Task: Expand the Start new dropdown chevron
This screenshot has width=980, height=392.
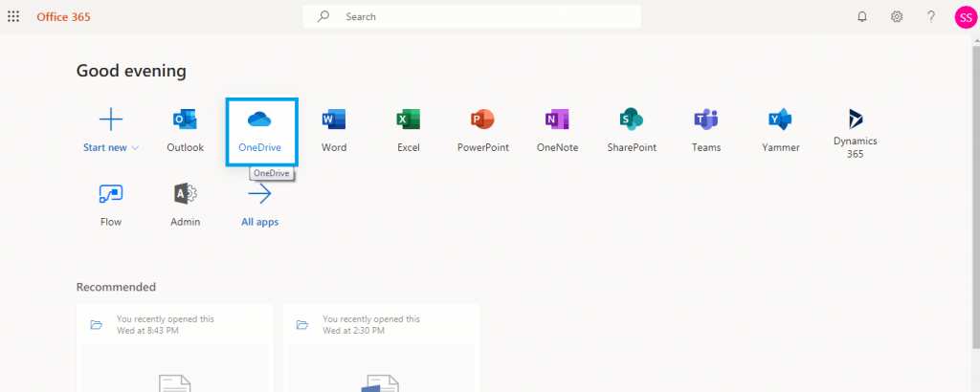Action: [x=135, y=148]
